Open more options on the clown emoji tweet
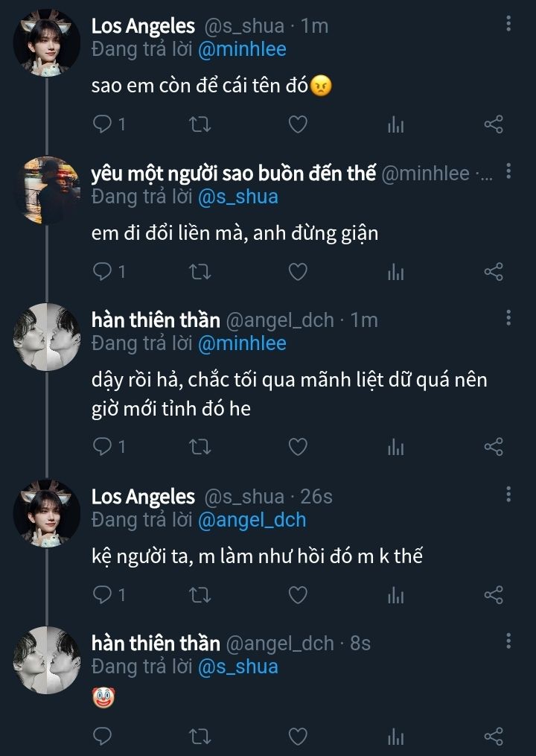Image resolution: width=536 pixels, height=756 pixels. pos(508,641)
